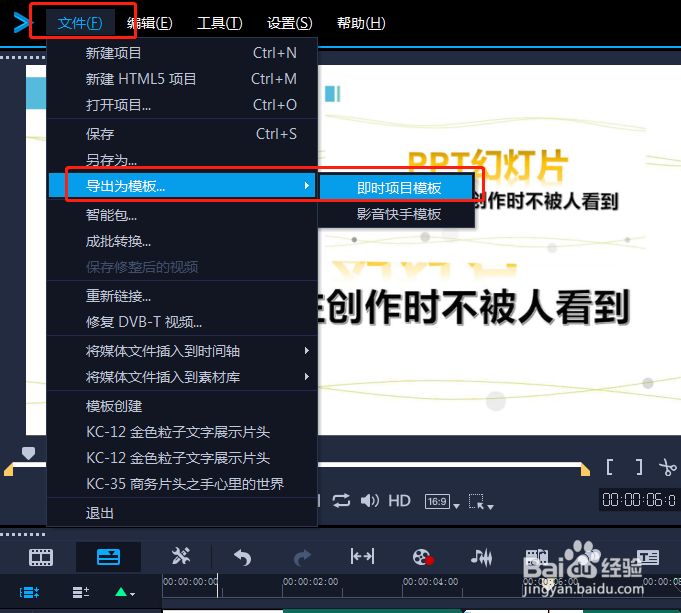Fit project in timeline window icon

[x=362, y=556]
